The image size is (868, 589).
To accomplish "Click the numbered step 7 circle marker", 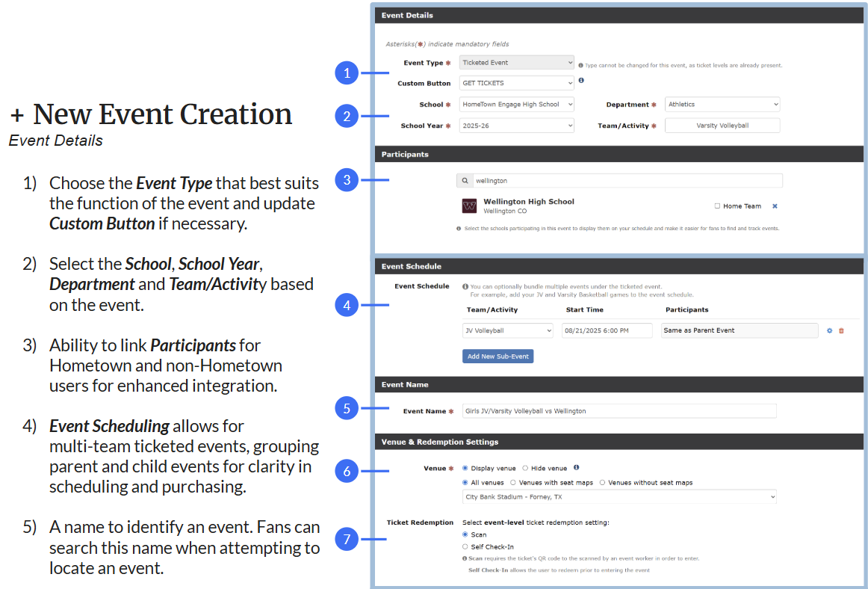I will (347, 538).
